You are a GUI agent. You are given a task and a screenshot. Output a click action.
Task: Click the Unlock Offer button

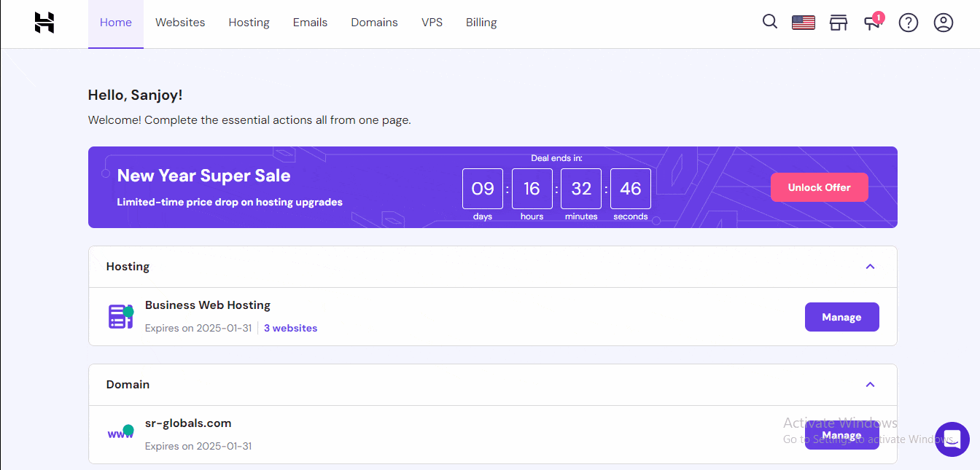pyautogui.click(x=820, y=187)
